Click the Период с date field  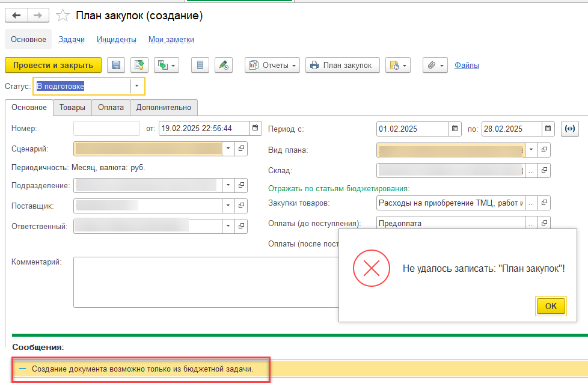point(412,129)
